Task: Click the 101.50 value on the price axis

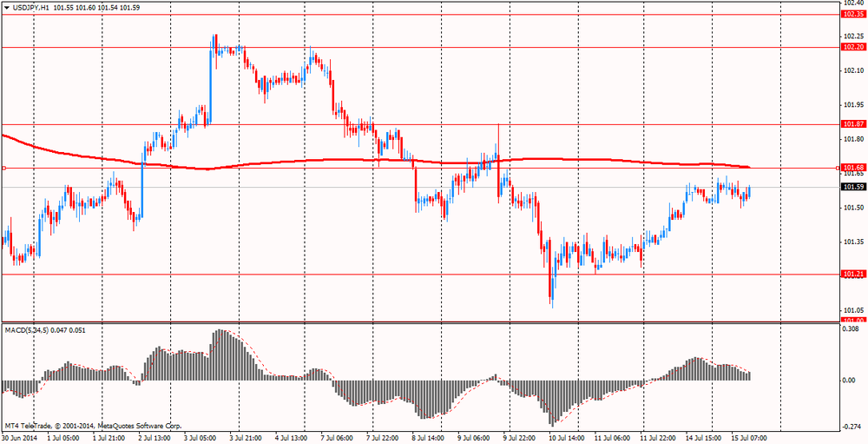Action: click(x=853, y=208)
